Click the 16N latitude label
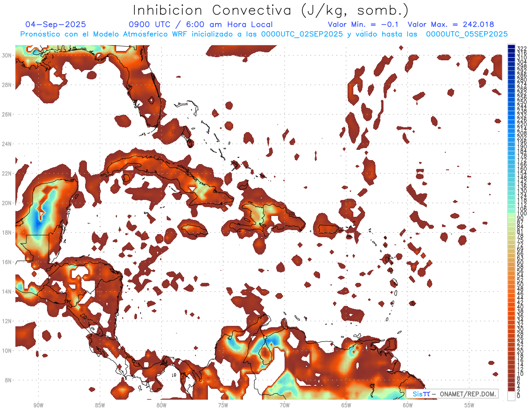The width and height of the screenshot is (532, 411). coord(8,262)
